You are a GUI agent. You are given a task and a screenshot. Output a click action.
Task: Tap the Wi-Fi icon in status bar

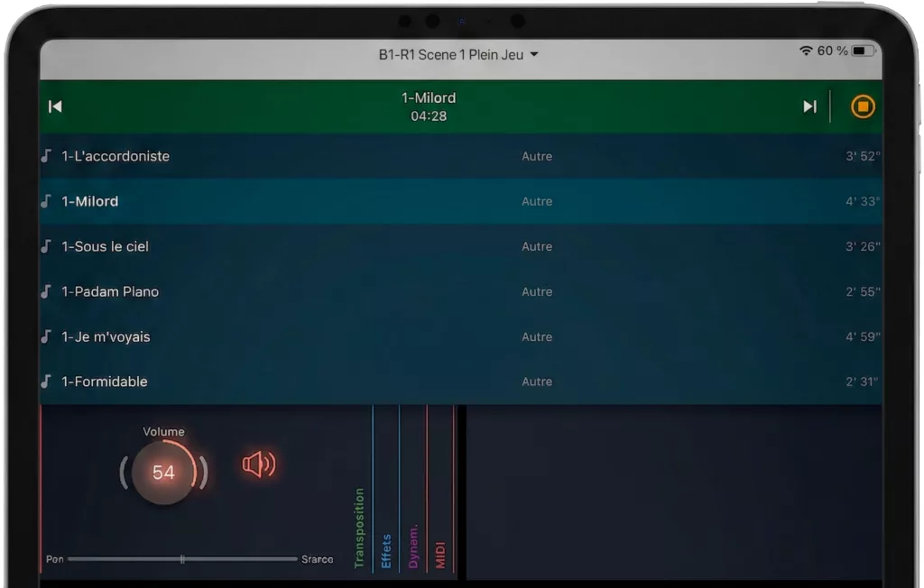tap(806, 51)
